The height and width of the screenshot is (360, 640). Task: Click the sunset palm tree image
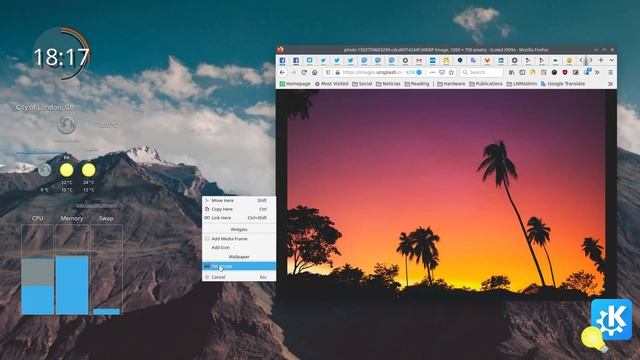(446, 192)
